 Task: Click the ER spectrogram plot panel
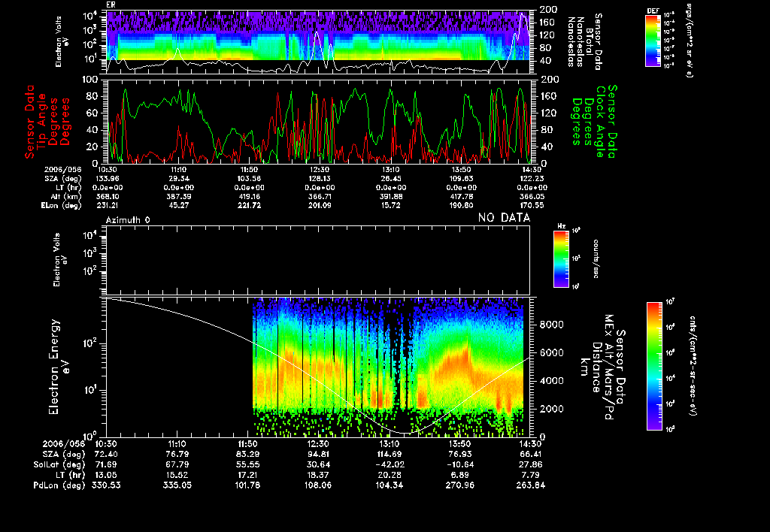tap(318, 42)
